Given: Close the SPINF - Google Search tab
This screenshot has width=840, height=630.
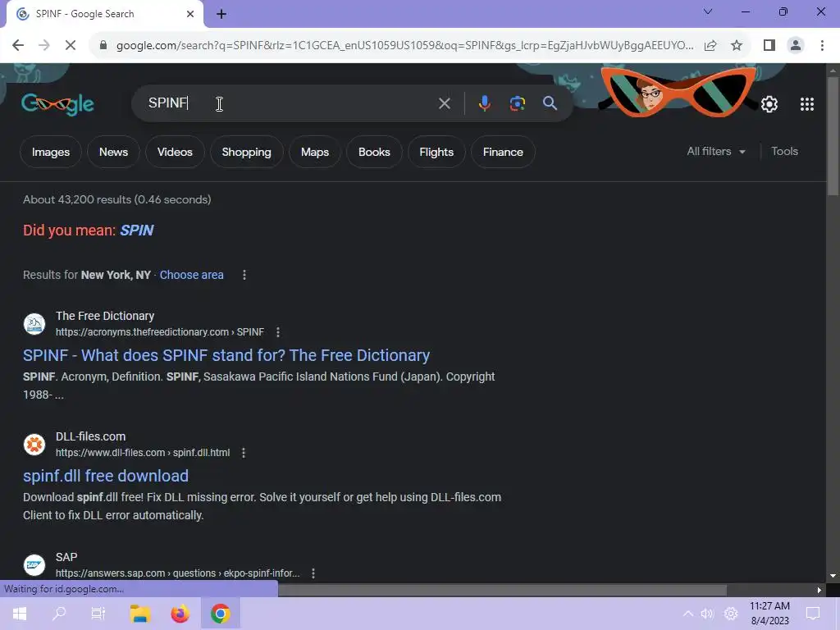Looking at the screenshot, I should [190, 14].
